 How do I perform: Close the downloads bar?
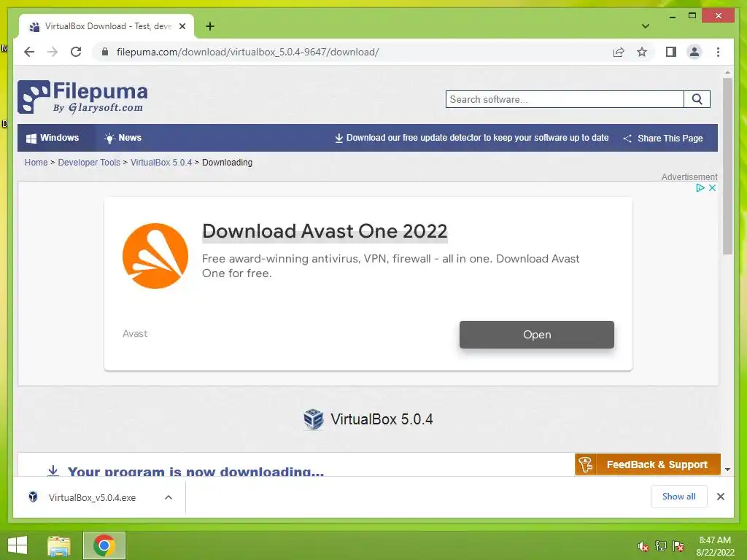pyautogui.click(x=721, y=497)
